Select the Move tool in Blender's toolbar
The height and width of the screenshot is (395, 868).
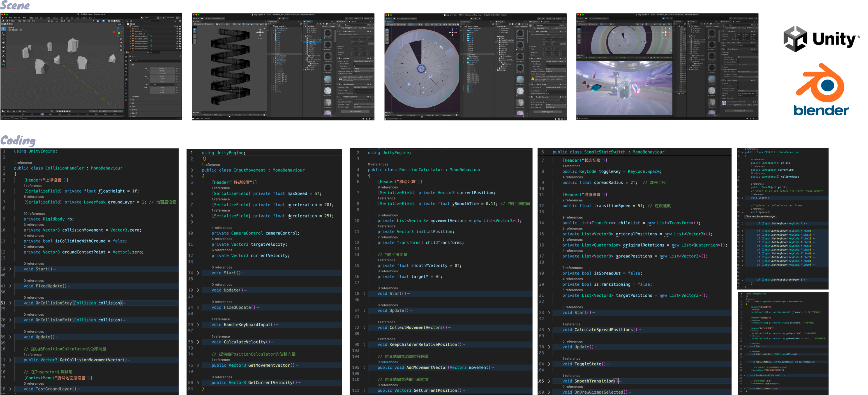[x=4, y=38]
